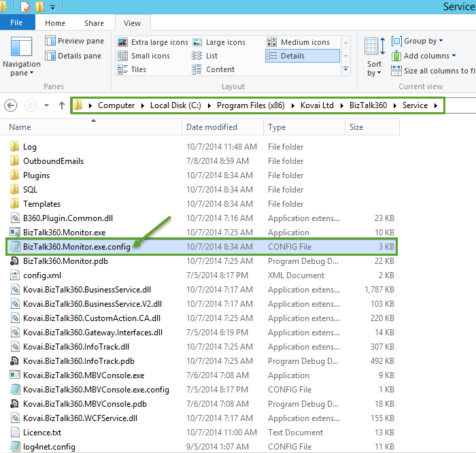Click the Back navigation arrow
This screenshot has height=453, width=476.
pyautogui.click(x=10, y=105)
